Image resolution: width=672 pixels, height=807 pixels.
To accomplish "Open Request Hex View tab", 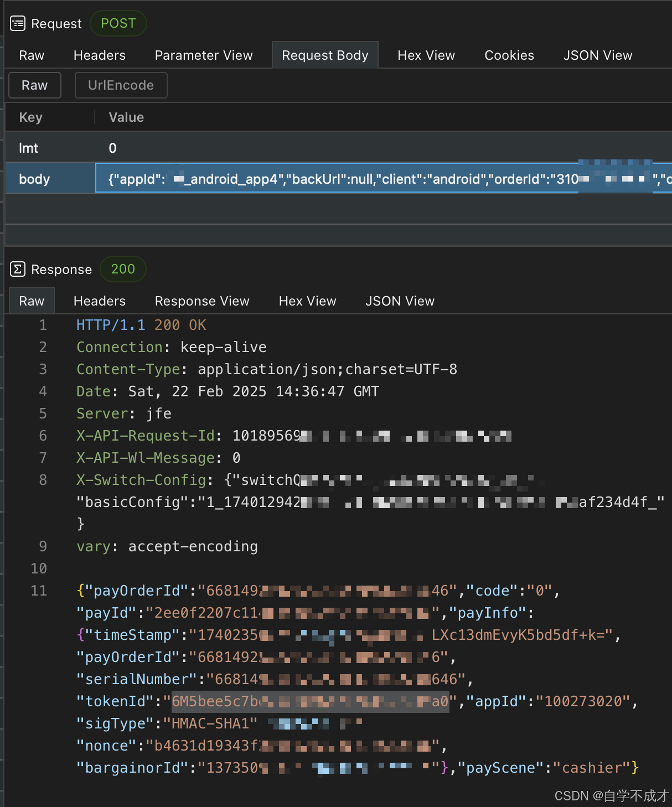I will 426,55.
